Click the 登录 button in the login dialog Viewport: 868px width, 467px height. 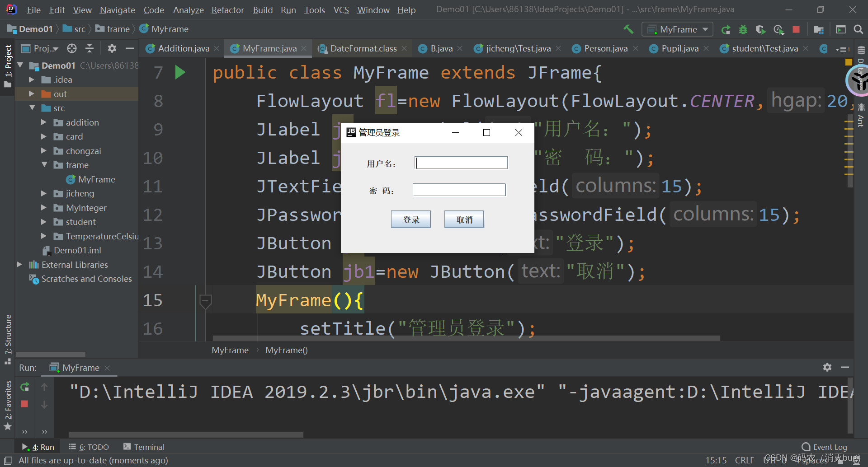(x=410, y=219)
